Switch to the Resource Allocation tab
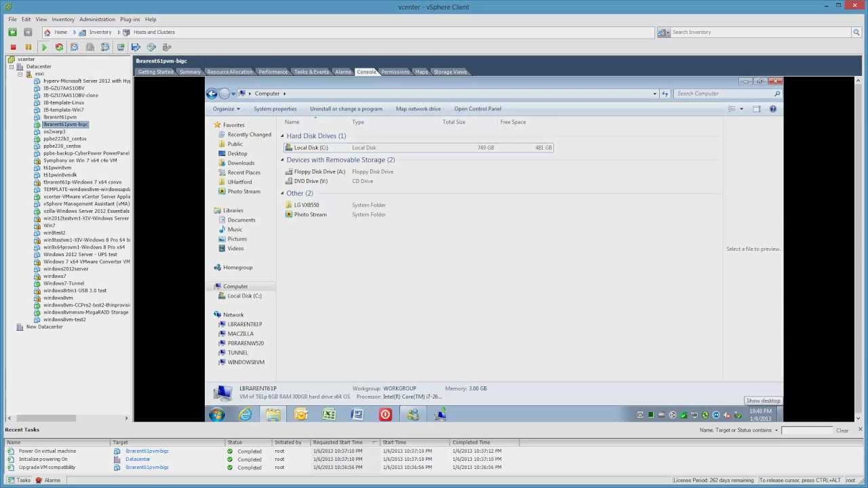This screenshot has height=488, width=868. 230,72
